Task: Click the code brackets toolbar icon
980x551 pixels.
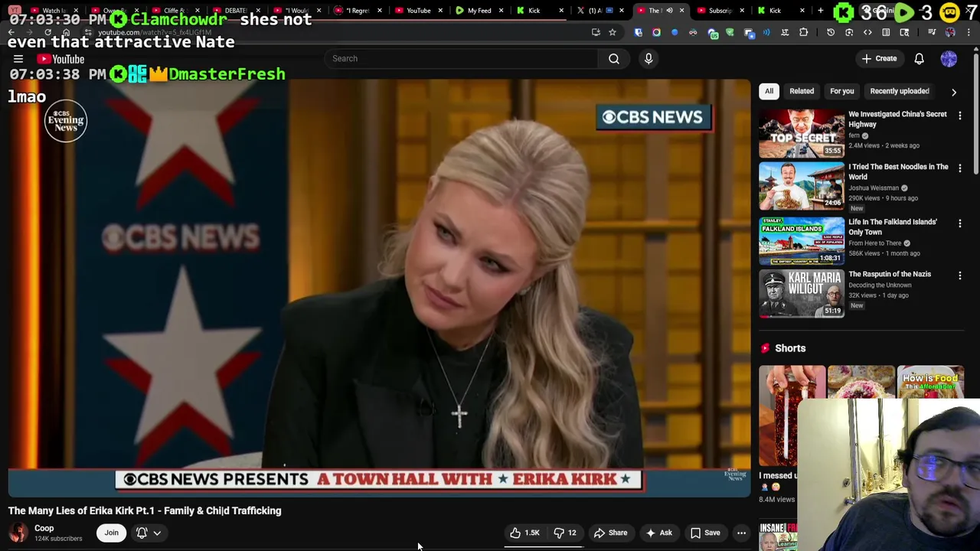Action: [x=867, y=32]
